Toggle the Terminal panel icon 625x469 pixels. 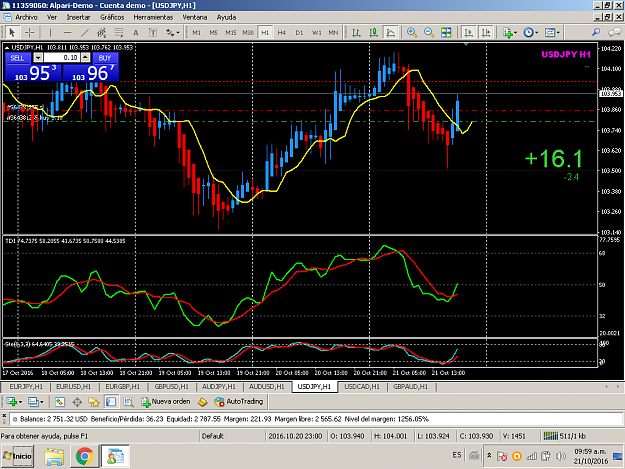(x=111, y=402)
